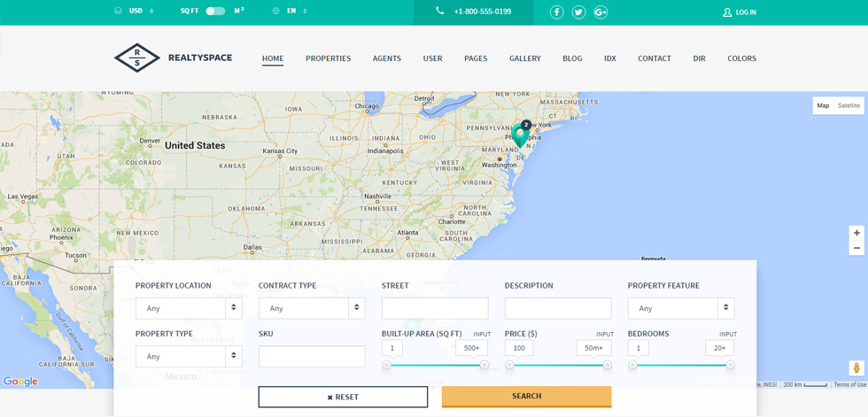Open the Property Feature dropdown

pyautogui.click(x=681, y=308)
